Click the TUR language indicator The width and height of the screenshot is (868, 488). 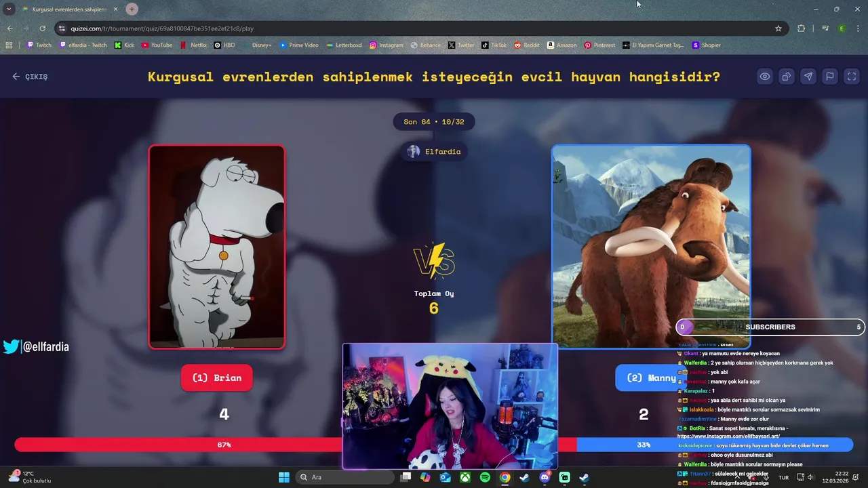click(x=783, y=477)
